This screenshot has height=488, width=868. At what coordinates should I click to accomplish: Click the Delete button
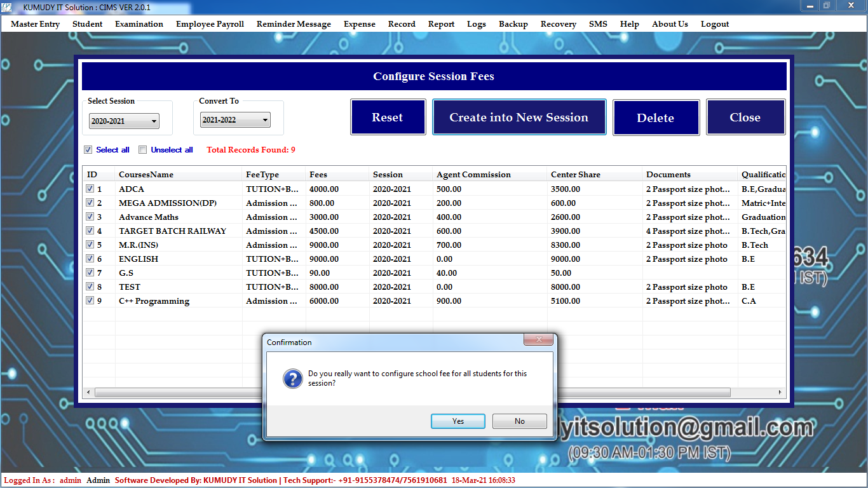[x=656, y=118]
